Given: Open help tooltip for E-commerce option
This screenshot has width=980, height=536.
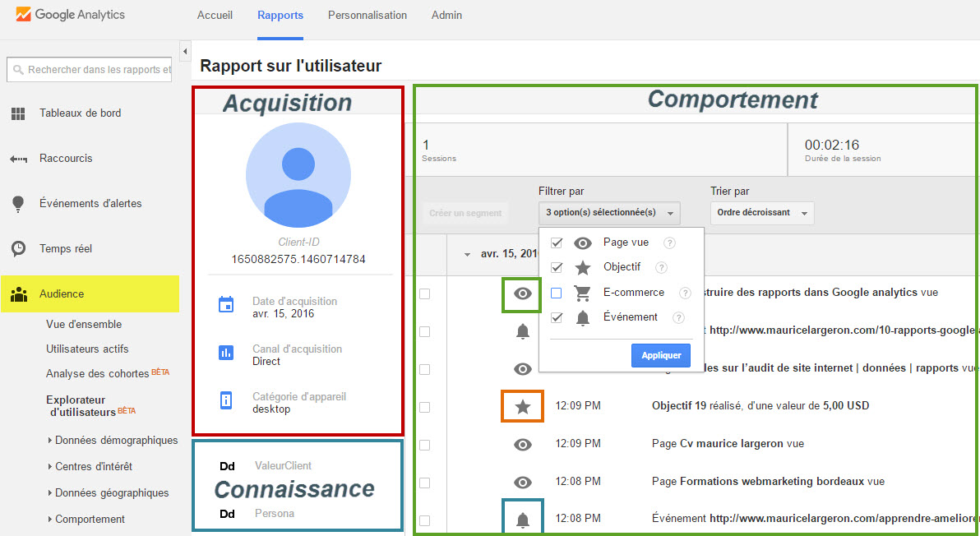Looking at the screenshot, I should point(685,293).
